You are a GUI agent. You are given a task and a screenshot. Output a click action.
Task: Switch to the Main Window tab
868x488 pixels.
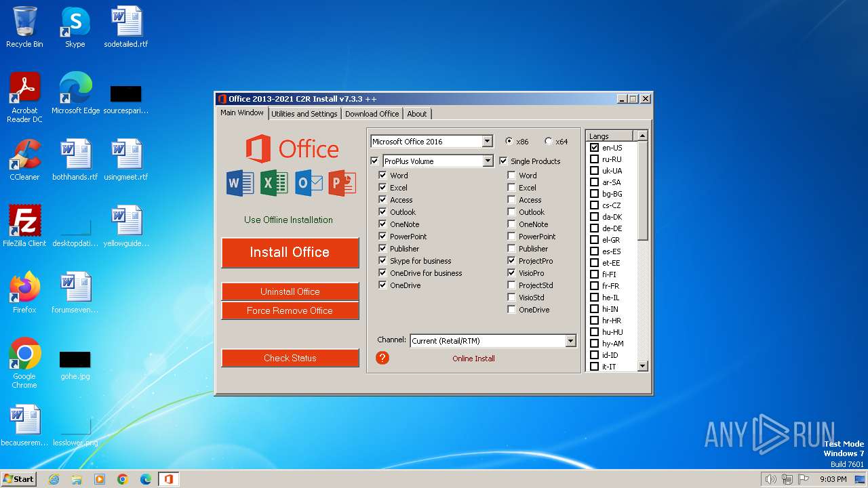coord(242,113)
